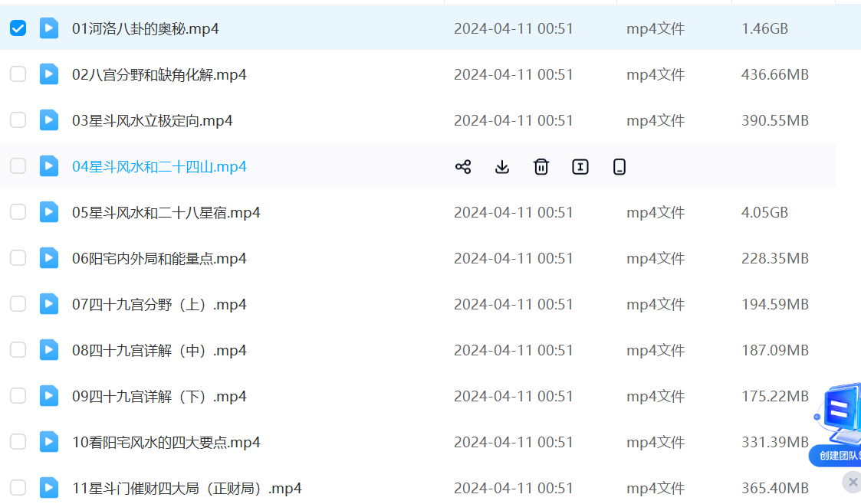This screenshot has height=504, width=861.
Task: Enable the checkbox for 07四十九宫分野（上）.mp4
Action: pyautogui.click(x=18, y=304)
